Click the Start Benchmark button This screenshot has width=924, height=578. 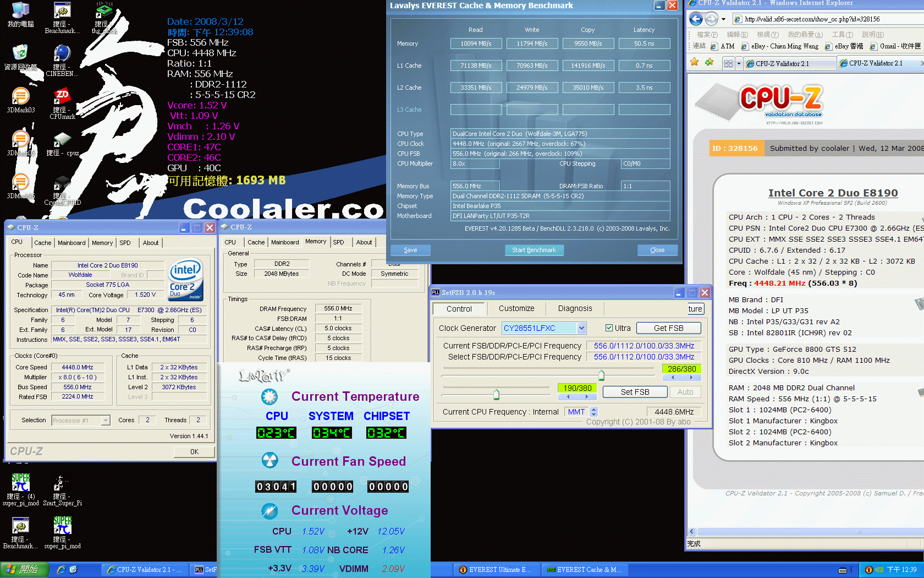click(533, 250)
